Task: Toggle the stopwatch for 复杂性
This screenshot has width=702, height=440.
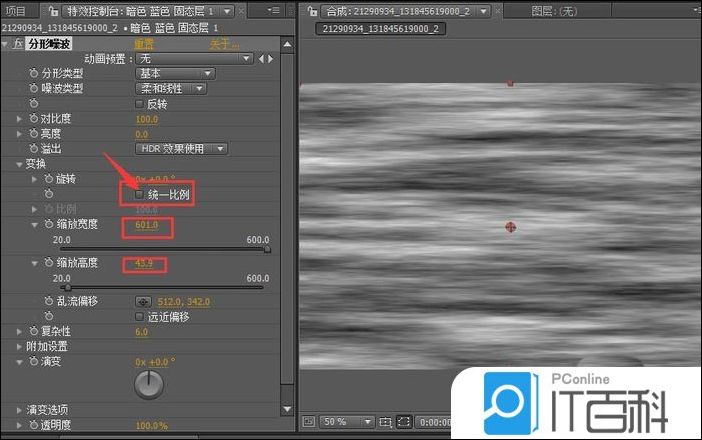Action: tap(34, 331)
